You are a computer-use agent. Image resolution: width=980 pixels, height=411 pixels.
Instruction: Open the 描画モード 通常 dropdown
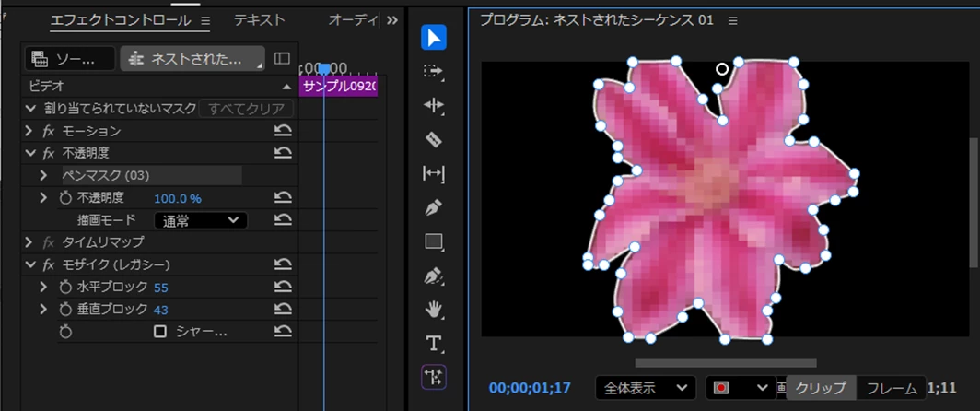click(201, 220)
